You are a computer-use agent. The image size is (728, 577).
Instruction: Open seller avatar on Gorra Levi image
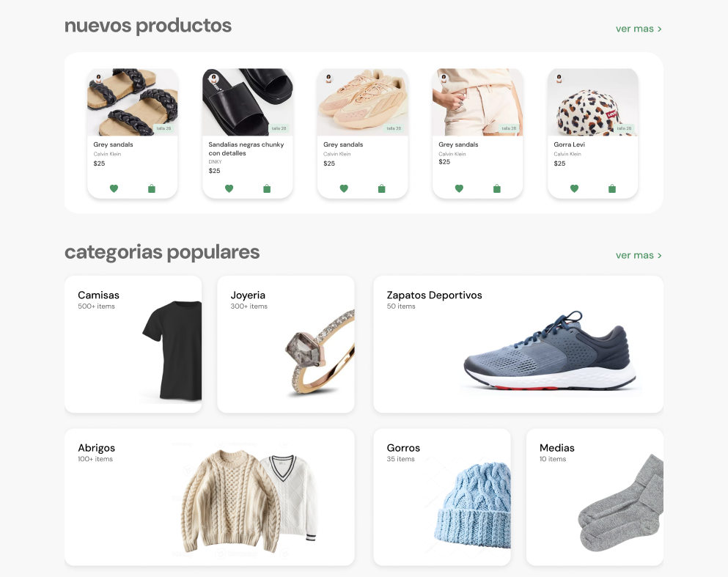point(559,78)
